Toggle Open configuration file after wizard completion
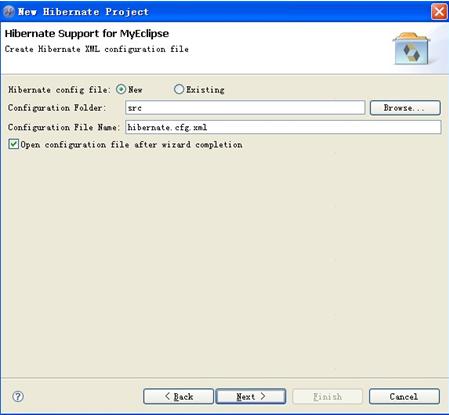Screen dimensions: 449x415 tap(14, 144)
